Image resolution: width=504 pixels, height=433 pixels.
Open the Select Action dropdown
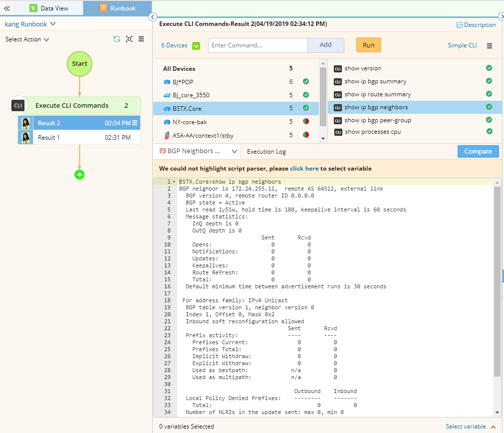pos(46,39)
